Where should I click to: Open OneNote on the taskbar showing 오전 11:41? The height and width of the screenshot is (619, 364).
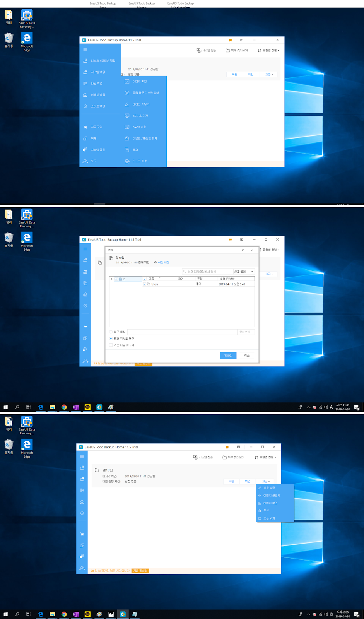click(76, 407)
